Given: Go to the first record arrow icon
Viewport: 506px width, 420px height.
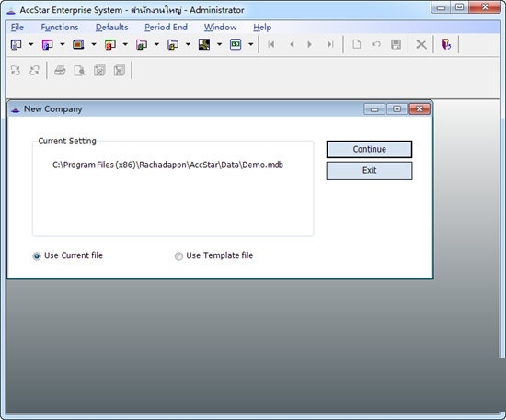Looking at the screenshot, I should coord(270,44).
